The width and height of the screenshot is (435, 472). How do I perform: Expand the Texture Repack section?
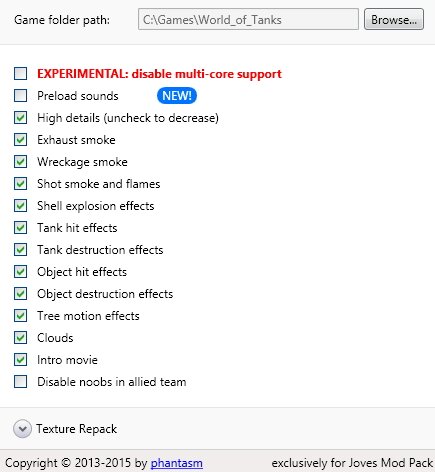coord(22,429)
